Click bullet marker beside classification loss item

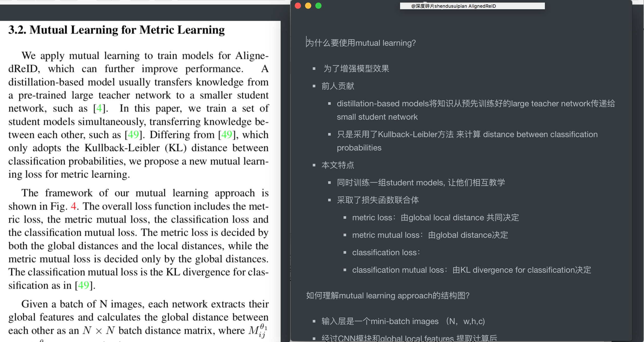(345, 252)
